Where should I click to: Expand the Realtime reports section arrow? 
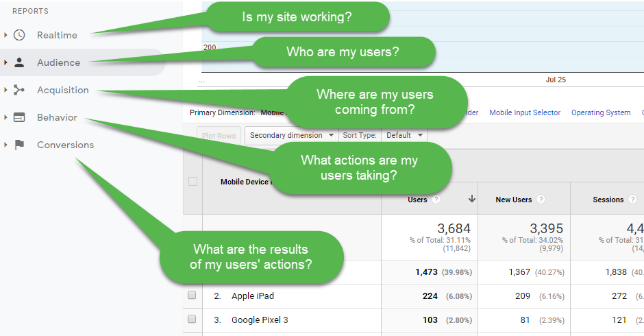click(x=5, y=35)
